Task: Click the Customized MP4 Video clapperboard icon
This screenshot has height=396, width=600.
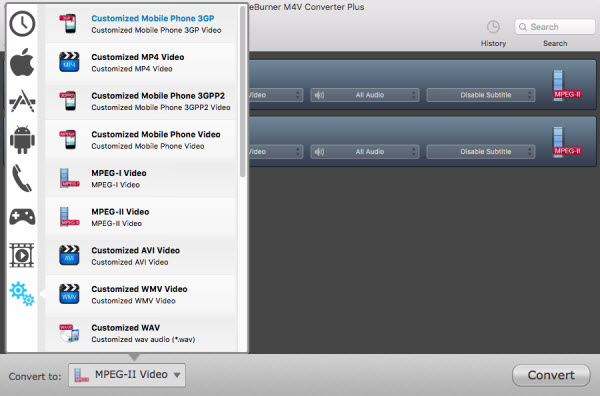Action: pos(69,62)
